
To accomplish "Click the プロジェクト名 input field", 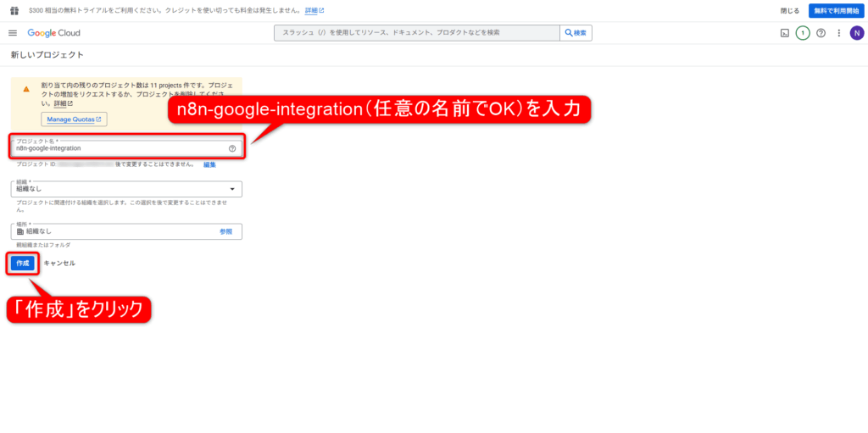I will click(119, 148).
